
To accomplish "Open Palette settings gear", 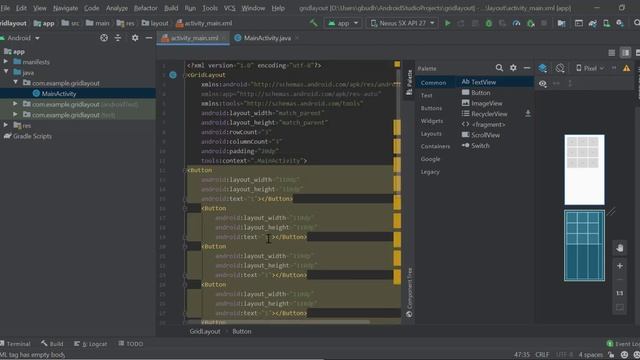I will pos(513,68).
